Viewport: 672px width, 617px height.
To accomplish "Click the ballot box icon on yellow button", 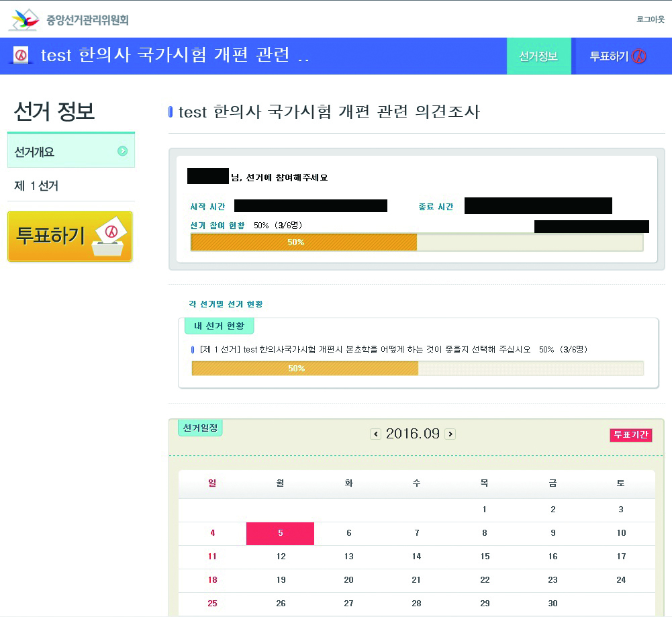I will click(111, 238).
